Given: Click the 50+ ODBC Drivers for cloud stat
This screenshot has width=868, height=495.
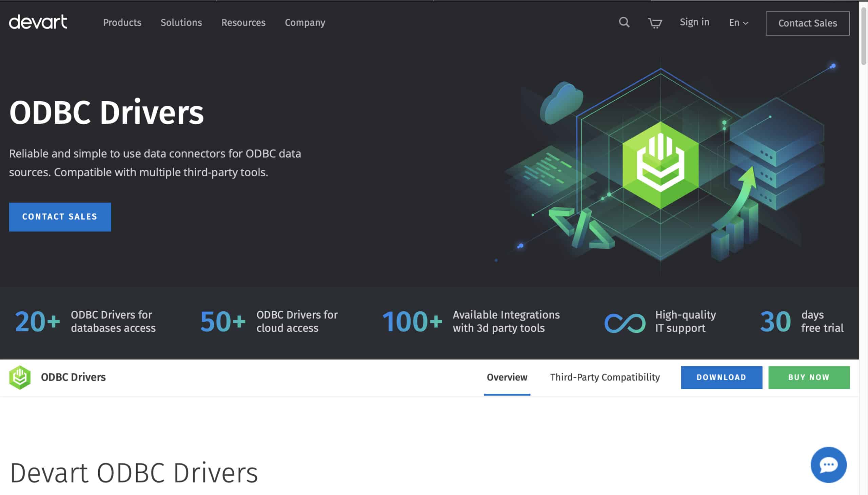Looking at the screenshot, I should (x=269, y=322).
